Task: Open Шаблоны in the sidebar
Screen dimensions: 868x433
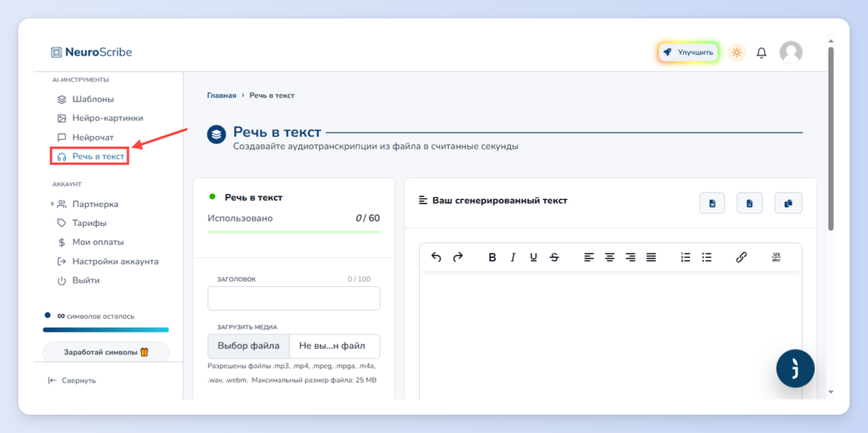Action: pyautogui.click(x=85, y=99)
